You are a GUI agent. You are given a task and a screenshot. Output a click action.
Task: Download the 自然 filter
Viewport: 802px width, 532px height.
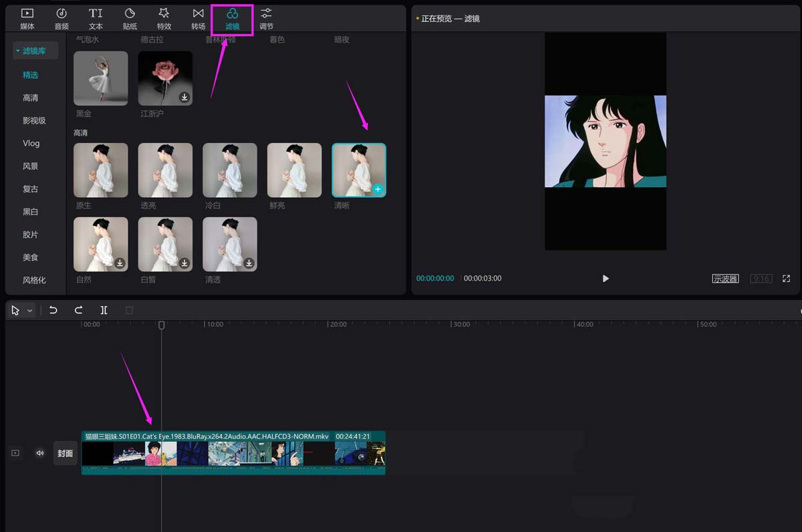click(120, 263)
